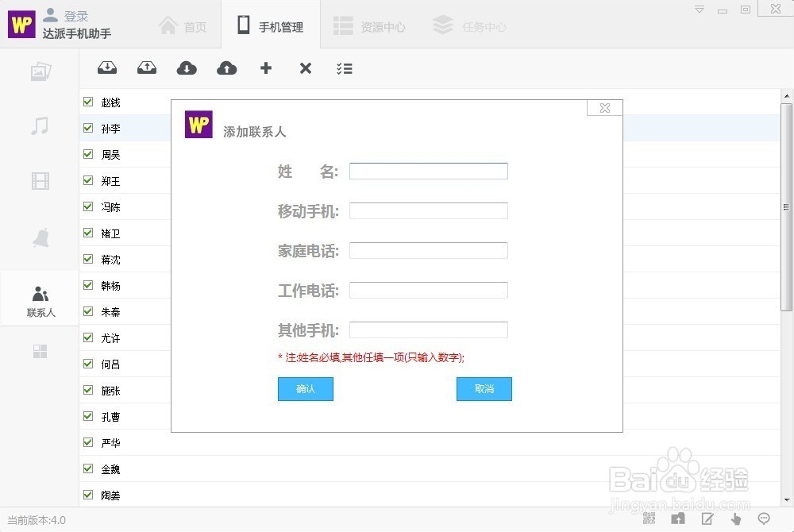Open the feedback speech bubble icon bottom right
The width and height of the screenshot is (794, 532).
coord(765,518)
